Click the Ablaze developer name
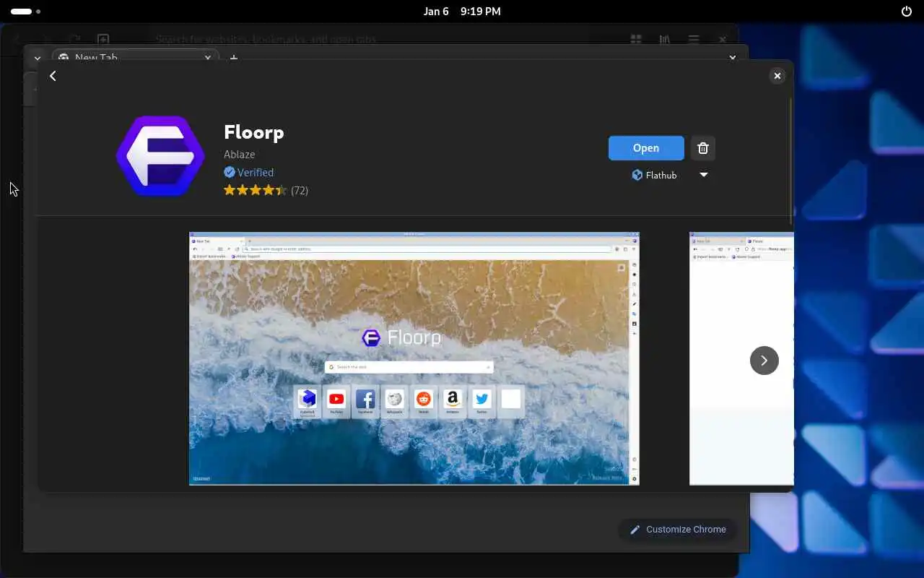This screenshot has height=578, width=924. (239, 154)
